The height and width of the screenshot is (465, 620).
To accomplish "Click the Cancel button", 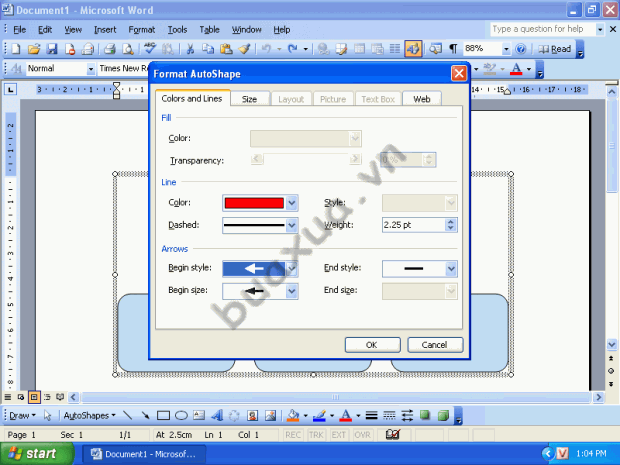I will (435, 345).
